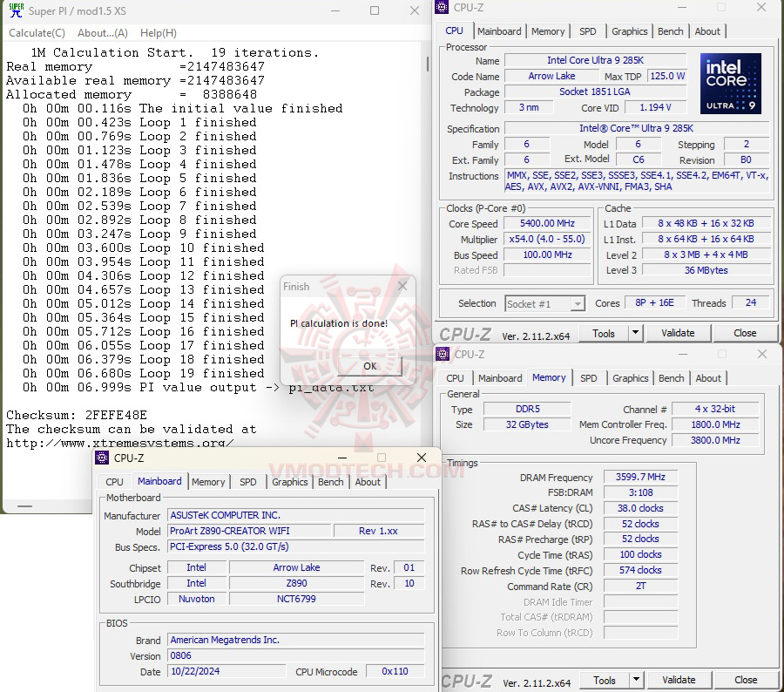Click the memory Type DDR5 value
This screenshot has height=692, width=784.
(x=527, y=410)
